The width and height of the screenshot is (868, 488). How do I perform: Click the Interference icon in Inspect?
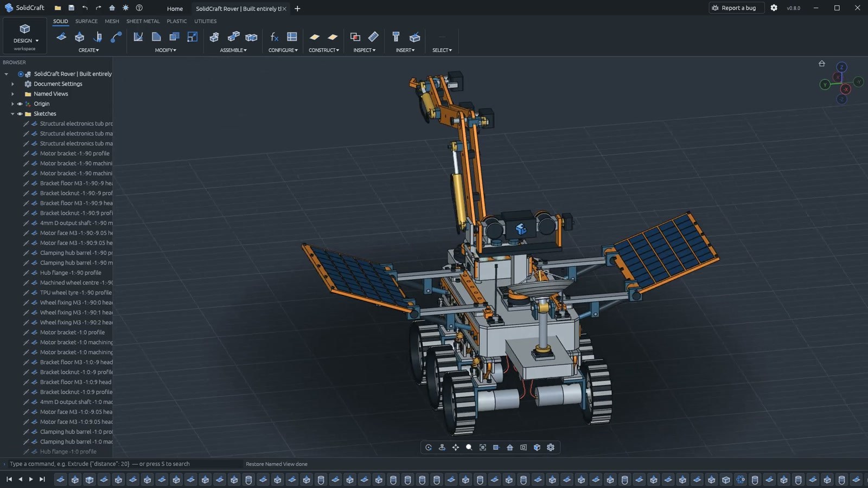point(355,37)
